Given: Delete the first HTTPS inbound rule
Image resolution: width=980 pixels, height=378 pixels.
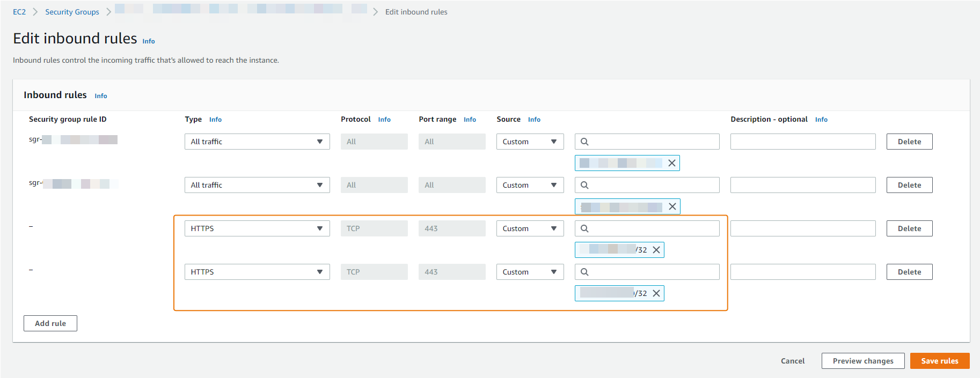Looking at the screenshot, I should 909,228.
